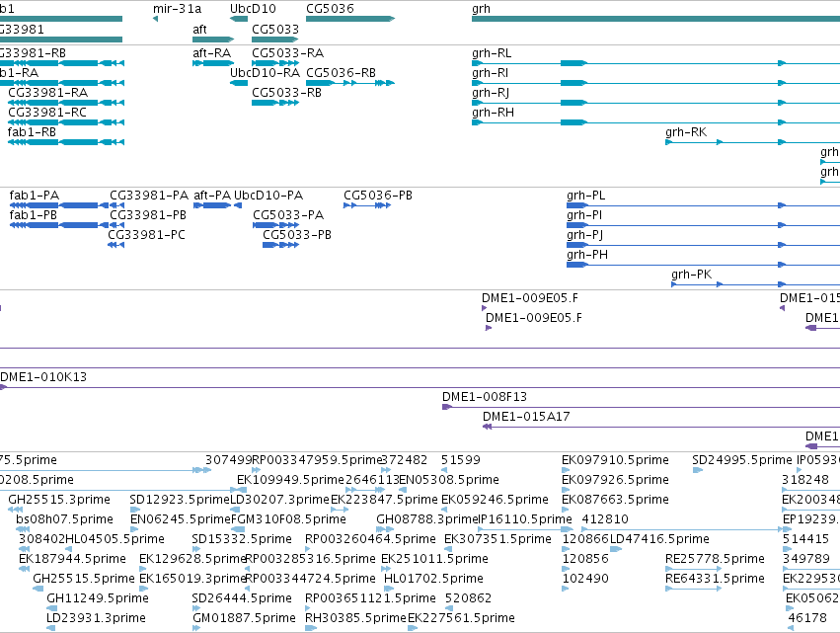Click the CG33981-PA protein label
Screen dimensions: 840x633
(149, 196)
